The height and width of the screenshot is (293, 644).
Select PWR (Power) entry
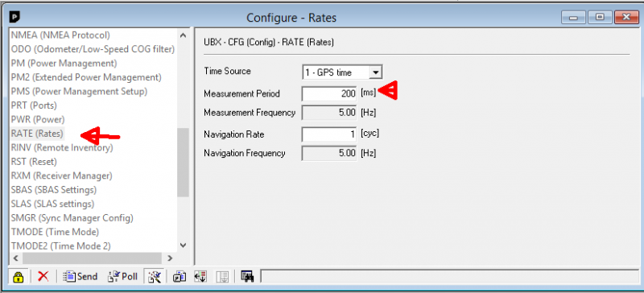point(38,120)
